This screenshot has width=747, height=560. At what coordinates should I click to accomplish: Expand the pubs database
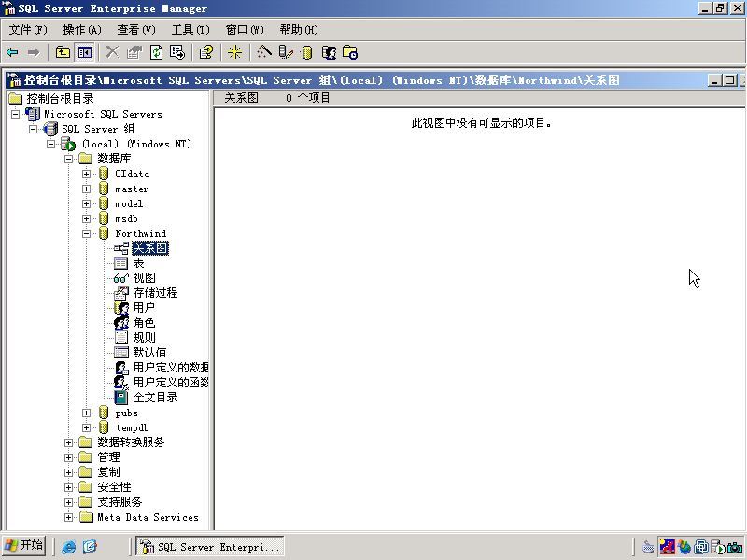pyautogui.click(x=86, y=413)
